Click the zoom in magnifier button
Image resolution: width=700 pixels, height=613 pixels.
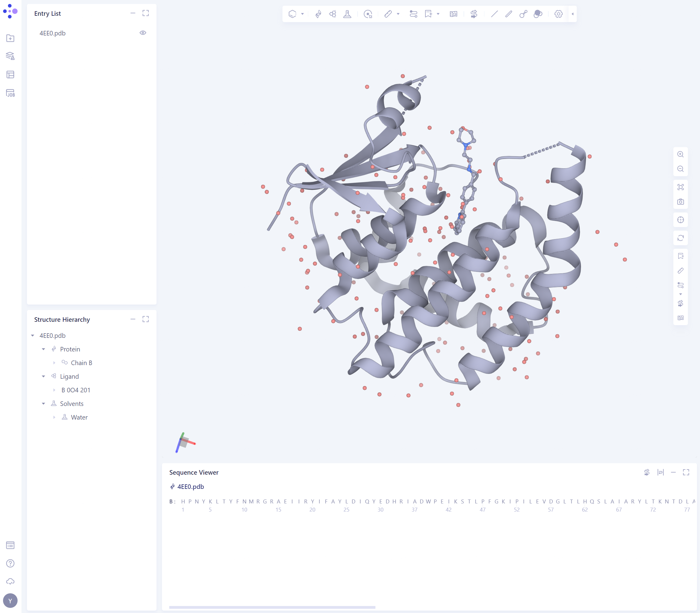tap(680, 154)
